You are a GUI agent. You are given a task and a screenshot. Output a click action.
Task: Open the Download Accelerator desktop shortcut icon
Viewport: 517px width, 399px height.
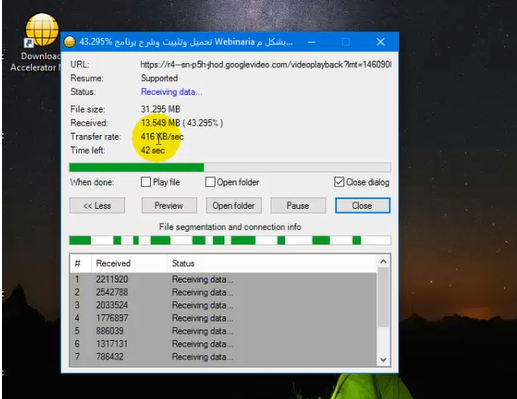click(42, 30)
